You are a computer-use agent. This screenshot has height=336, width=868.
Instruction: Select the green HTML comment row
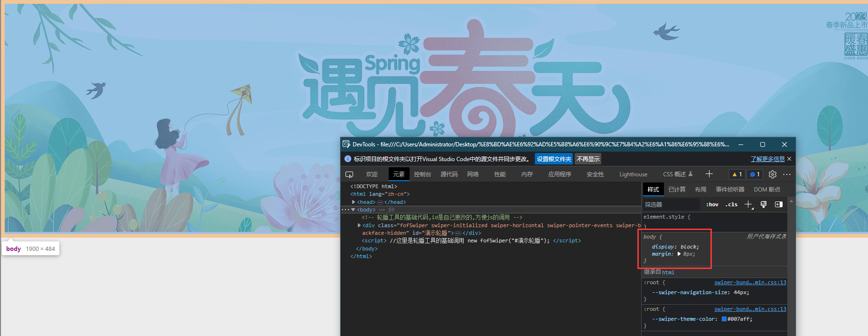tap(442, 217)
